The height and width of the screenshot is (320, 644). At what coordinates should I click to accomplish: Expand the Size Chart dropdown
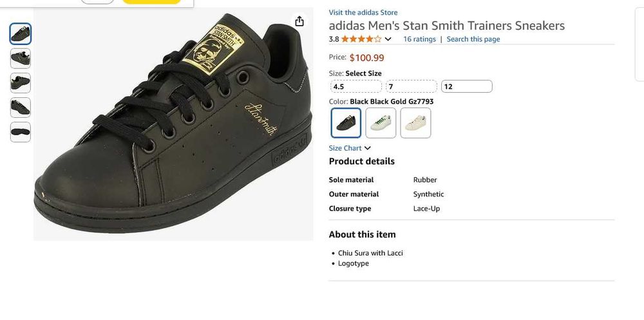coord(350,148)
